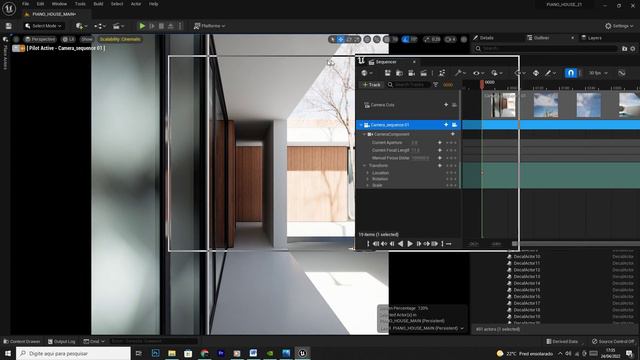Image resolution: width=640 pixels, height=360 pixels.
Task: Collapse the Camera_sequence 01 track
Action: point(361,125)
